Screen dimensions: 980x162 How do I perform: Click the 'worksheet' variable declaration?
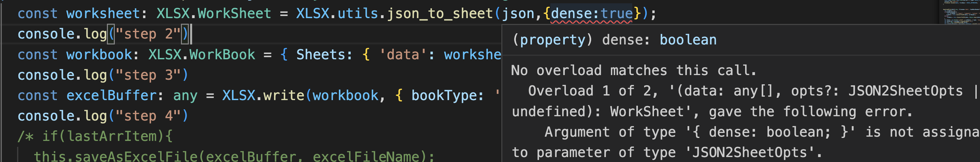[x=103, y=14]
